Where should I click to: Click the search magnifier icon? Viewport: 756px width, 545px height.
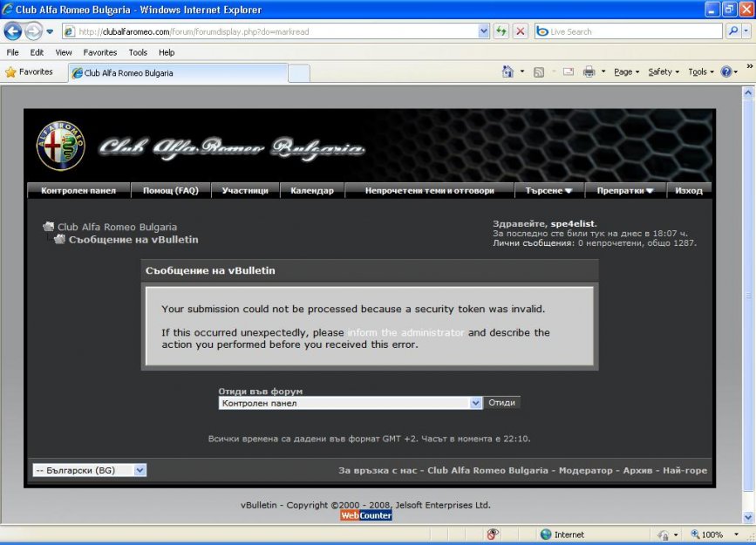pyautogui.click(x=733, y=31)
